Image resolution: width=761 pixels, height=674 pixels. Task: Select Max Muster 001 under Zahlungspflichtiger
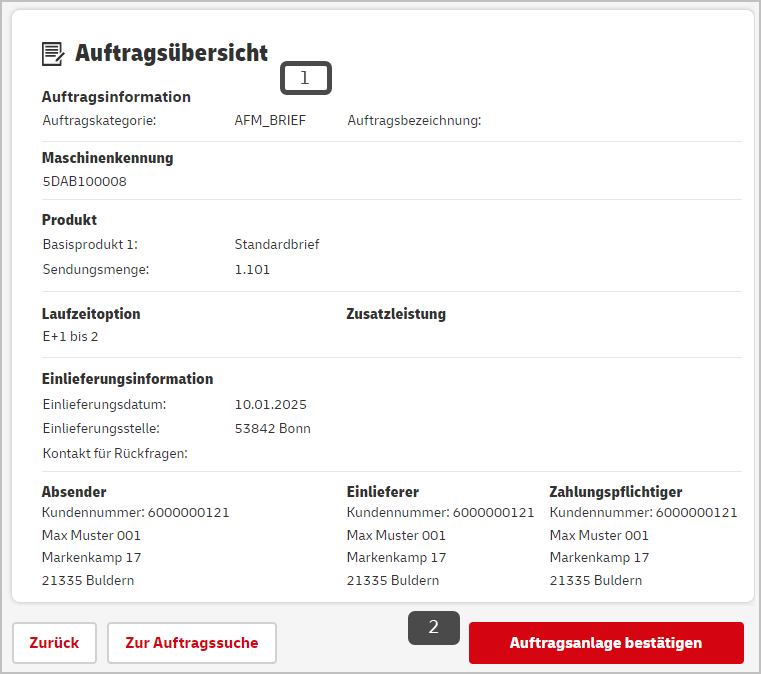(599, 535)
